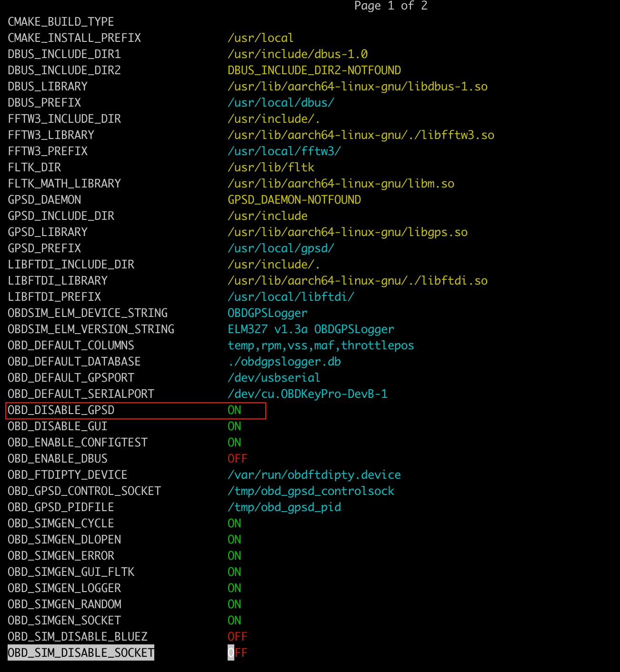Toggle OBD_SIM_DISABLE_BLUEZ OFF value

[237, 637]
